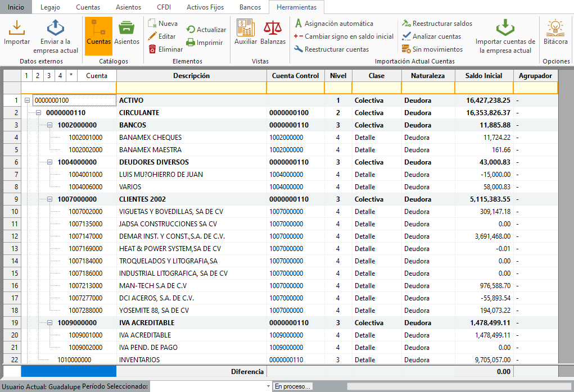Viewport: 574px width, 392px height.
Task: Collapse the CLIENTES 2002 account group
Action: (x=50, y=199)
